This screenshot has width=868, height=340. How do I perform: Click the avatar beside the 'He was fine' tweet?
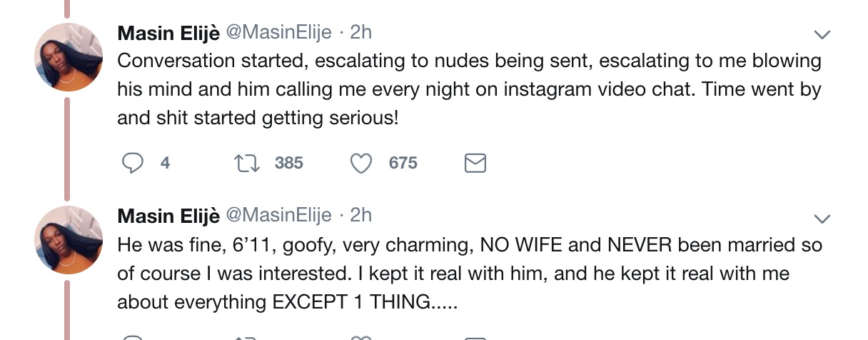[x=68, y=241]
